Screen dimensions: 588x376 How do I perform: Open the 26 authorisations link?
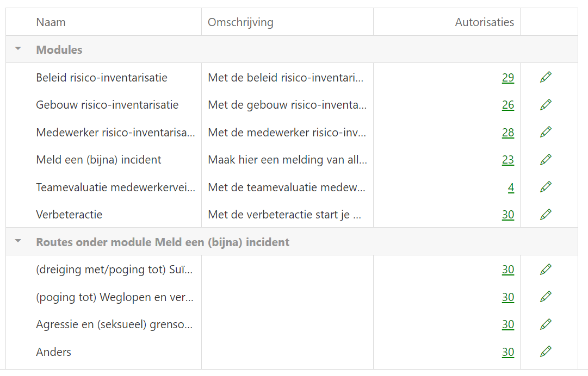507,105
